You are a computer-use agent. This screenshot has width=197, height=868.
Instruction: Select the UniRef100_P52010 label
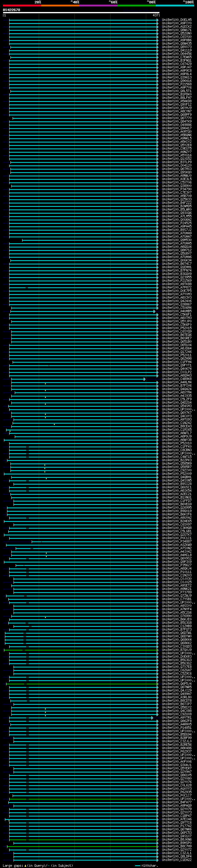[x=176, y=443]
